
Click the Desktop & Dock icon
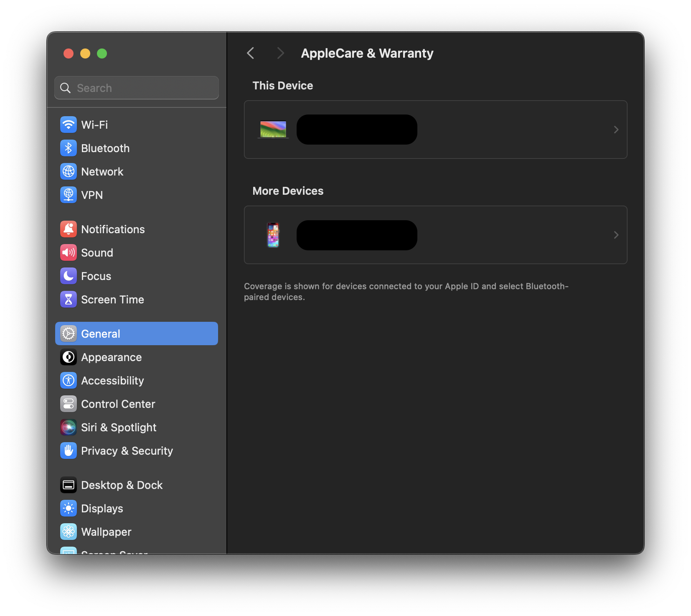pyautogui.click(x=69, y=485)
